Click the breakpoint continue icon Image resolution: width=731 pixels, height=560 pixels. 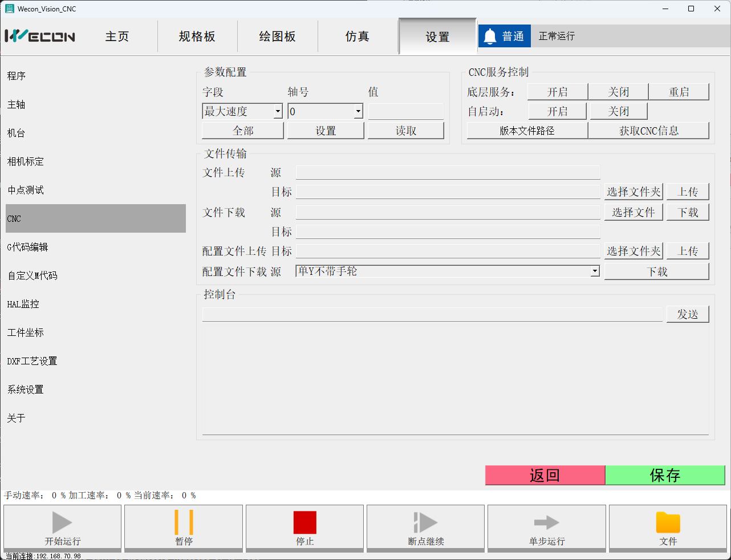pos(425,522)
